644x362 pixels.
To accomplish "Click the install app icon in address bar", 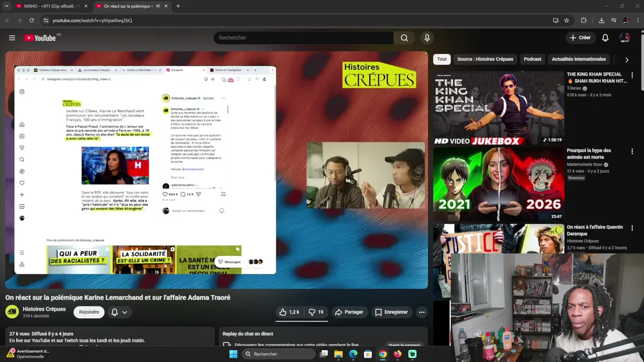I will point(555,20).
